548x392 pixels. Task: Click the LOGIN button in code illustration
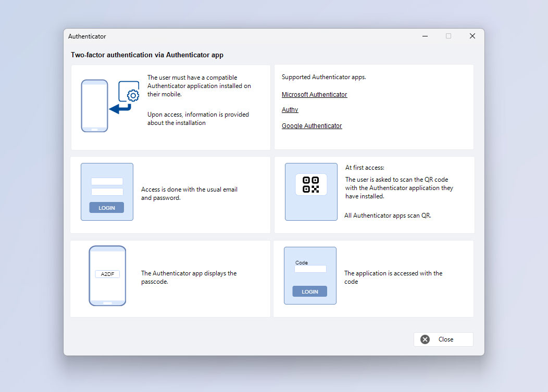pyautogui.click(x=309, y=292)
